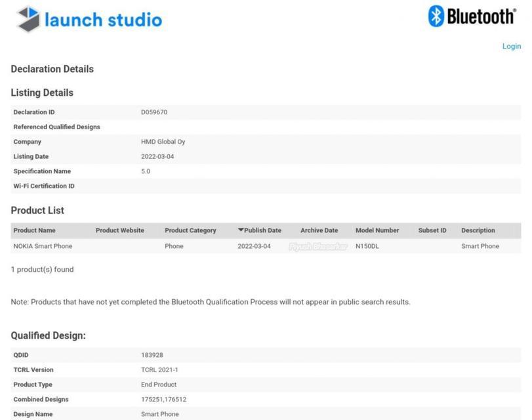The height and width of the screenshot is (420, 532).
Task: Select combined designs value '175251,176512'
Action: (163, 399)
